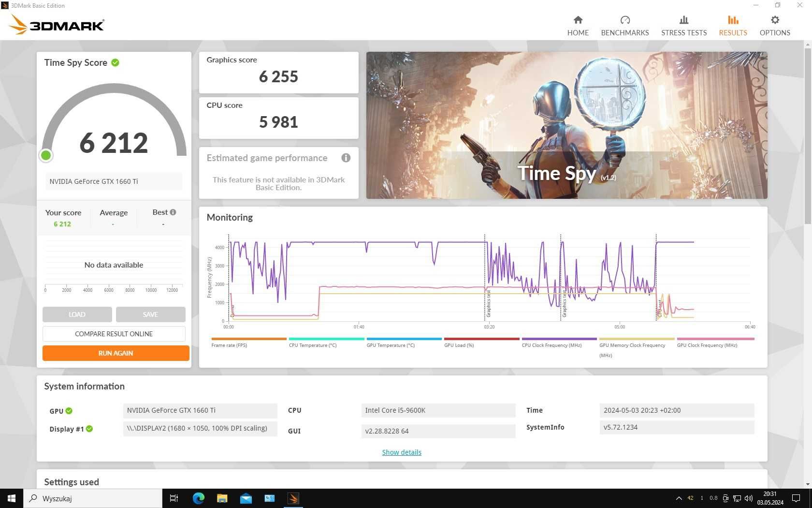812x508 pixels.
Task: Toggle the GPU Clock Frequency legend
Action: pos(715,343)
